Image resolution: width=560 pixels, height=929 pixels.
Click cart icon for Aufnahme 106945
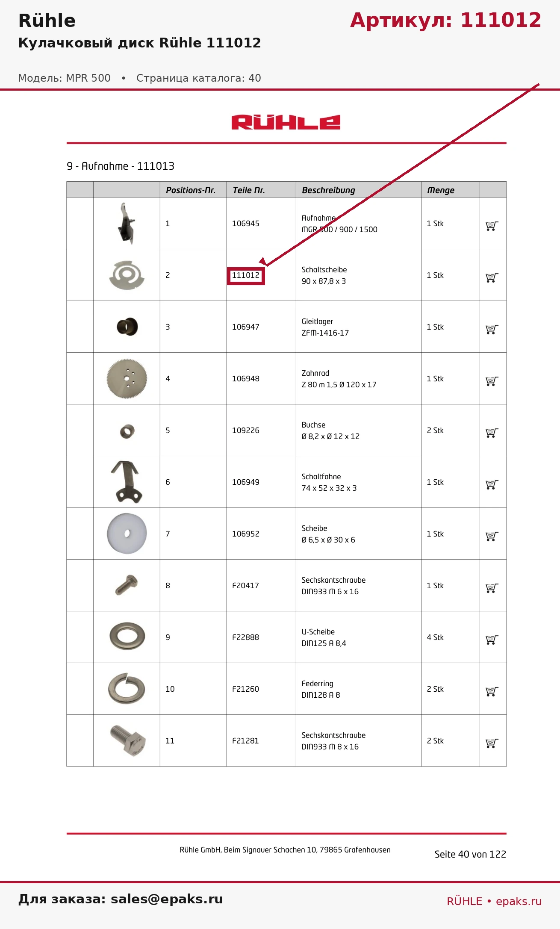pos(492,226)
